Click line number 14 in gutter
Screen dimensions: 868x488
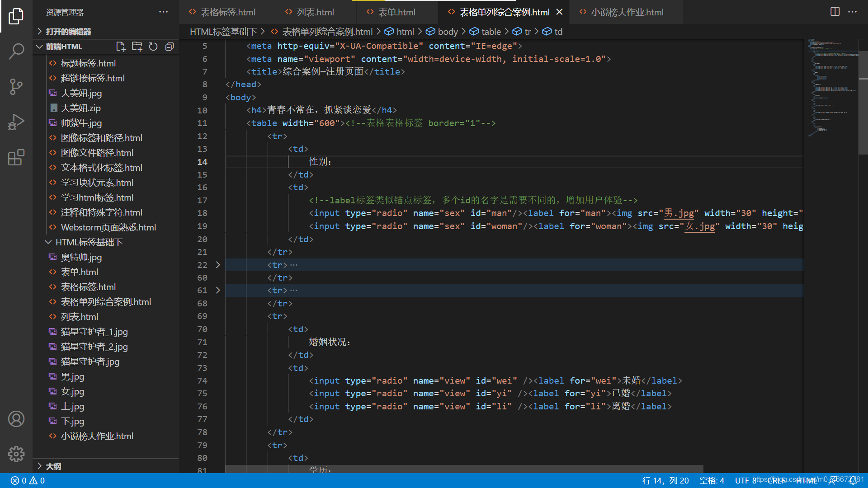coord(202,162)
